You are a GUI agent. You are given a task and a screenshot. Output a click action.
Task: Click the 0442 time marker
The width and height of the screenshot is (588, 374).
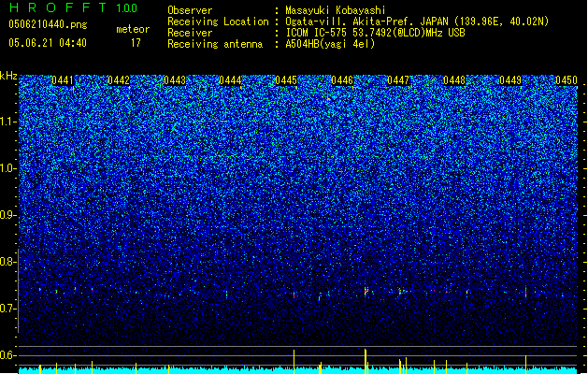tap(119, 80)
